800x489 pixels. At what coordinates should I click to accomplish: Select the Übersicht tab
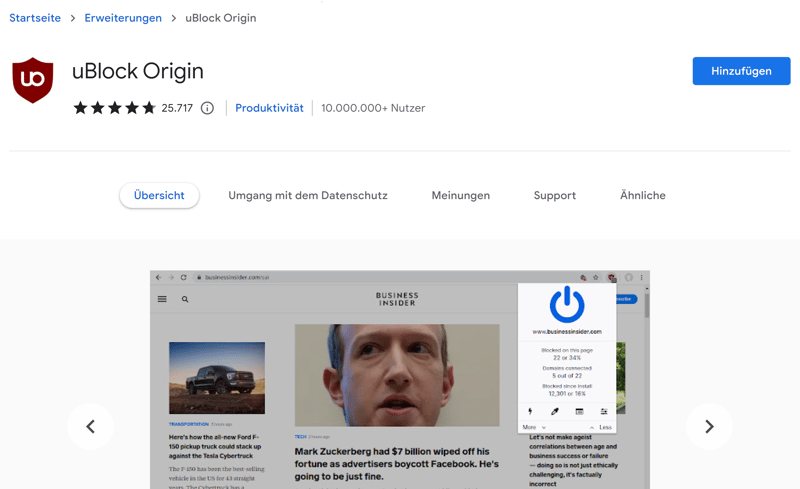click(x=159, y=196)
